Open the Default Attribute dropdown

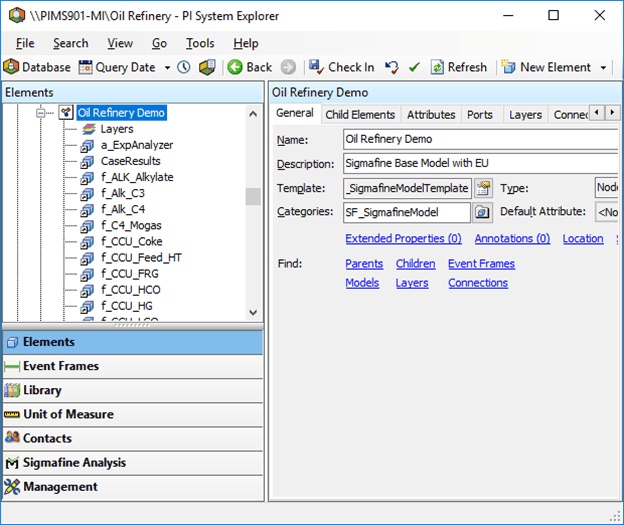[606, 212]
